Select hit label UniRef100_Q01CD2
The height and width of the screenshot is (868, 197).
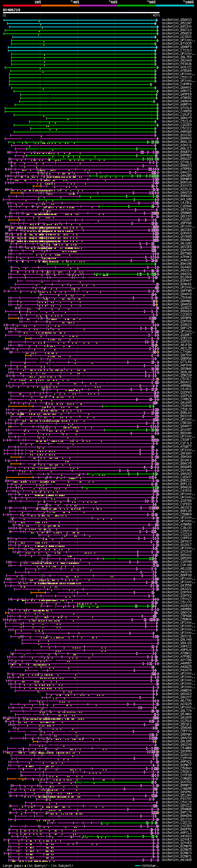coord(177,135)
